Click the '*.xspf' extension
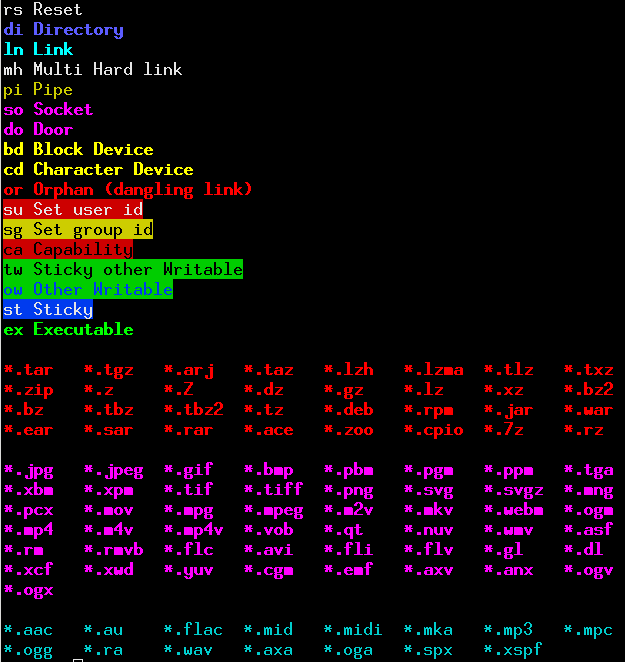 (x=514, y=650)
